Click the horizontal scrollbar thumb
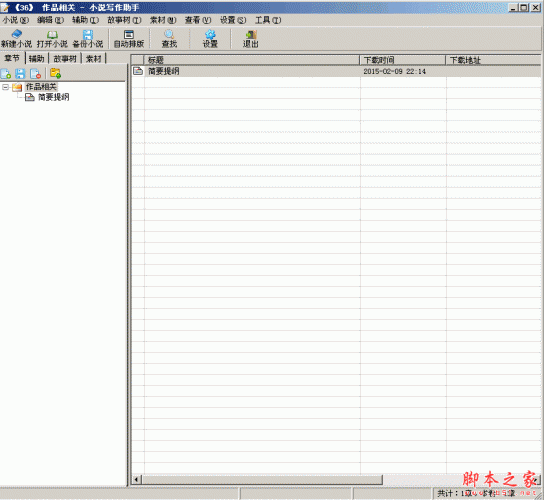544x500 pixels. tap(262, 480)
